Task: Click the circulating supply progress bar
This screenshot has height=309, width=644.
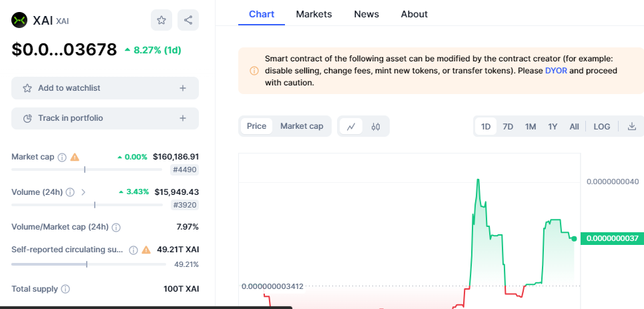Action: tap(89, 264)
